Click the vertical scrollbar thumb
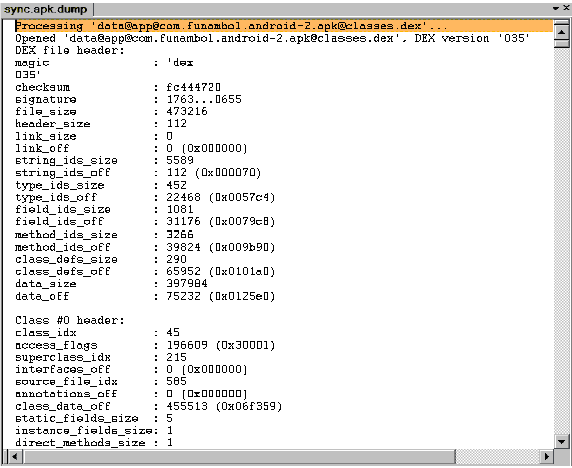Screen dimensions: 572x468 point(562,45)
